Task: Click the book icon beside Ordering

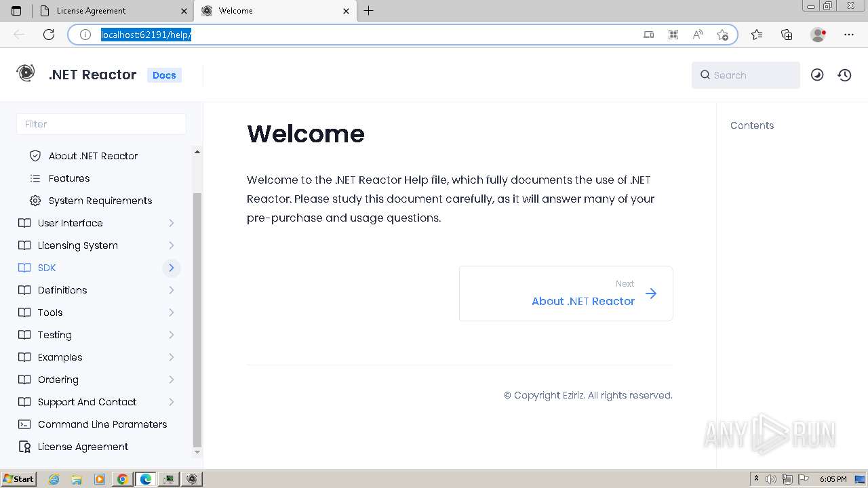Action: tap(24, 380)
